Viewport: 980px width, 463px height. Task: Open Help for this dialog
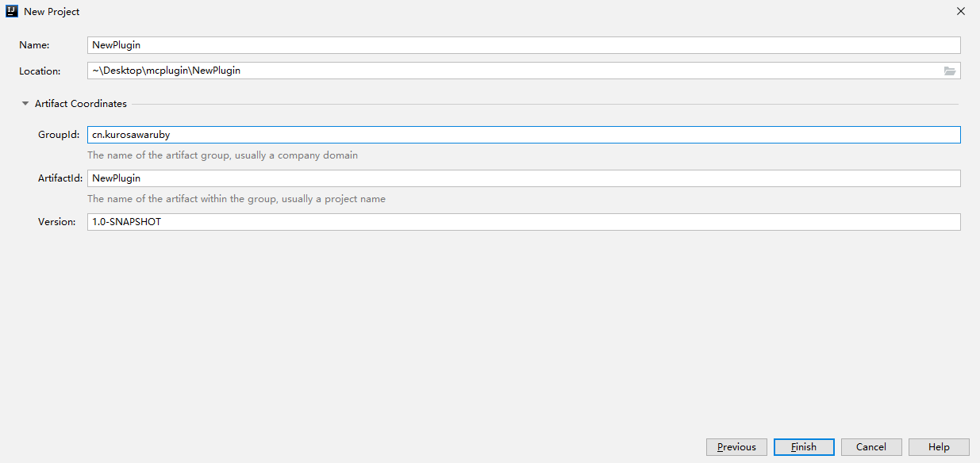tap(939, 447)
